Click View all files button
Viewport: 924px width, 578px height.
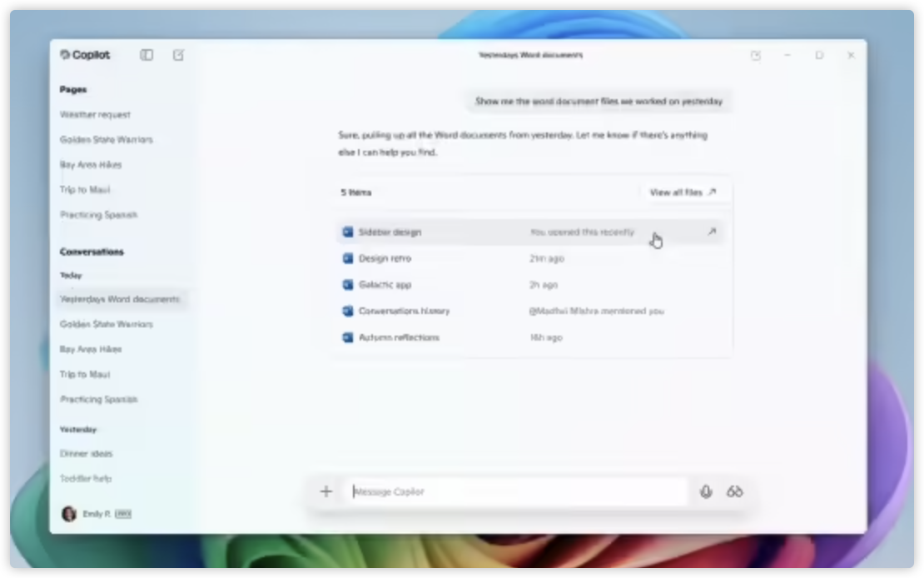click(683, 192)
